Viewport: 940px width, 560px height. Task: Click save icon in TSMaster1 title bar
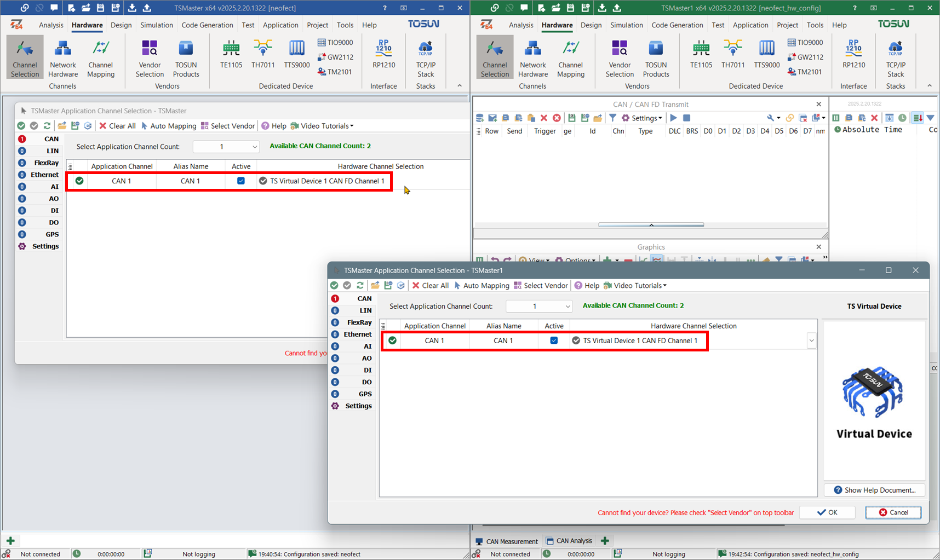pos(571,8)
